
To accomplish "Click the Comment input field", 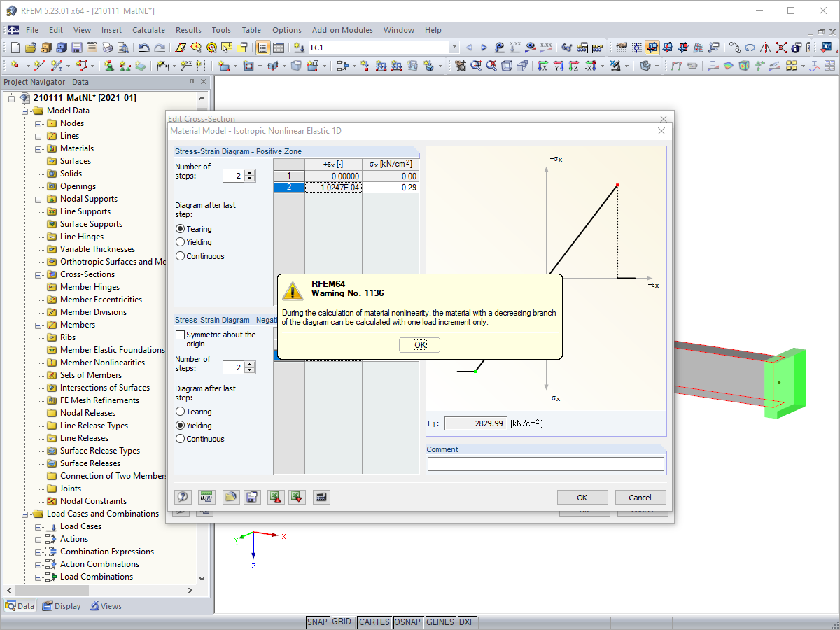I will [546, 464].
